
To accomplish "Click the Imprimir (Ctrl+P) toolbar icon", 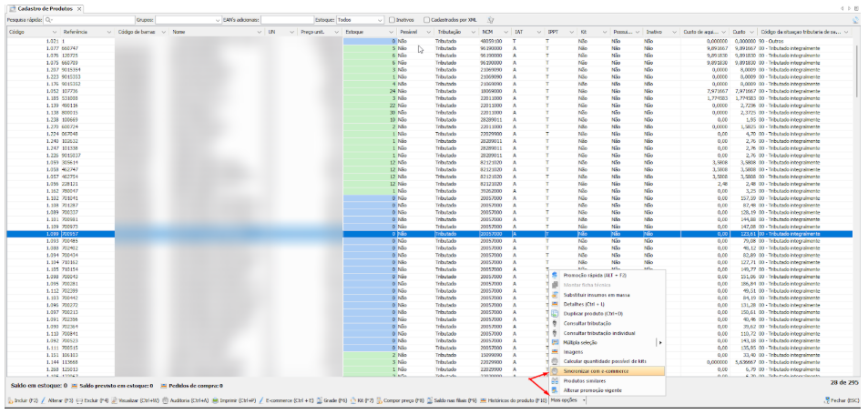I will (213, 400).
